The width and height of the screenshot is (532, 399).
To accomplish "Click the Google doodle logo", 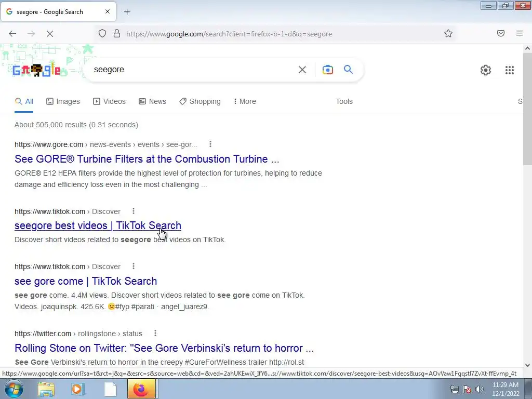I will pos(36,70).
